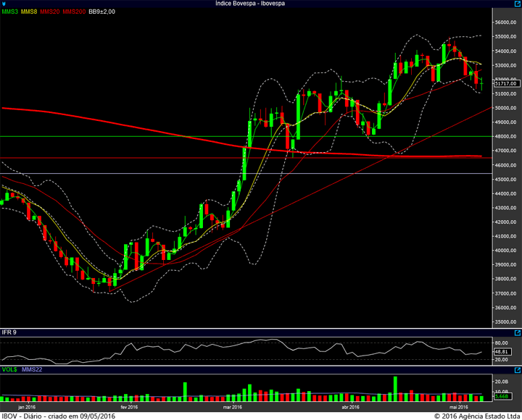Click the IFR value tag 48,81
Image resolution: width=522 pixels, height=420 pixels.
tap(502, 351)
